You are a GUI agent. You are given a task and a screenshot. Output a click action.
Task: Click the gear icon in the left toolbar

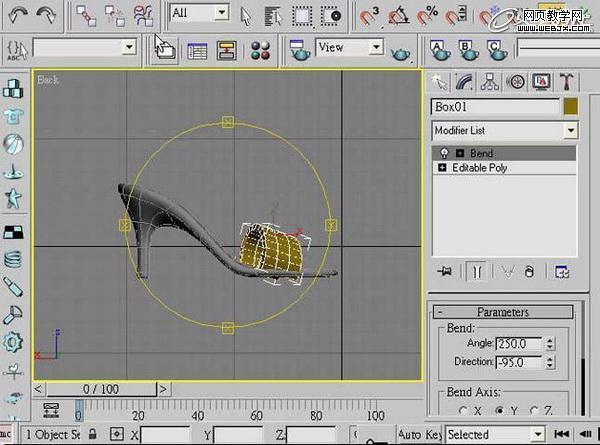point(13,342)
